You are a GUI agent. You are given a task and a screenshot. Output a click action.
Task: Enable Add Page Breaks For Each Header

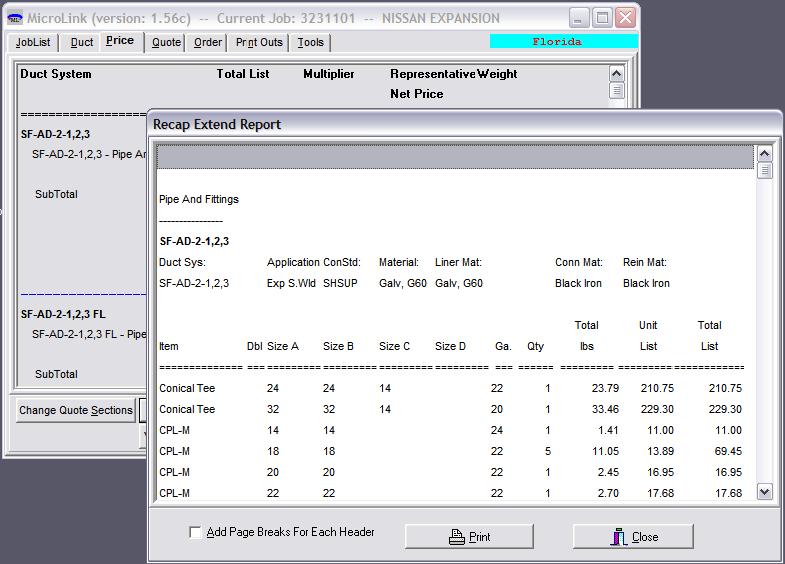[x=195, y=533]
